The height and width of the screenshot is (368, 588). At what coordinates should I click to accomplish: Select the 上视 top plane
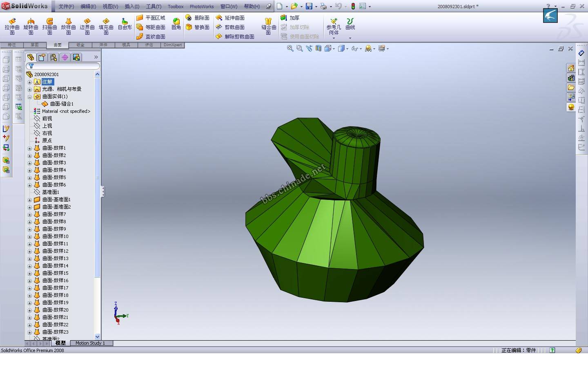(x=43, y=126)
